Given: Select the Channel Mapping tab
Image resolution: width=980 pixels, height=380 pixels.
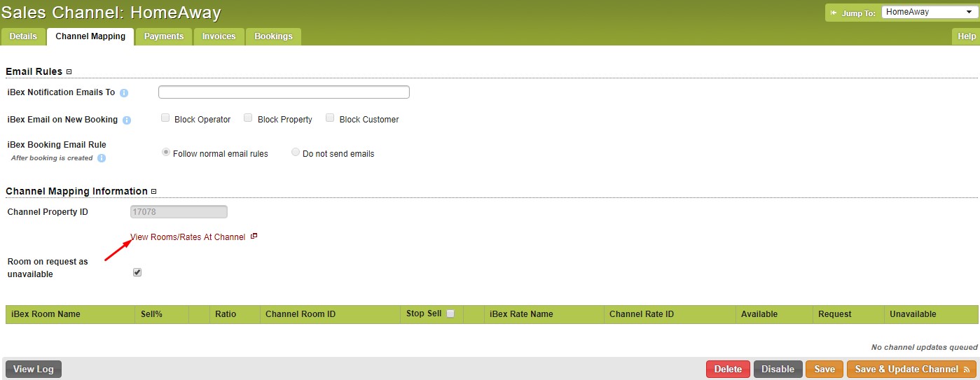Looking at the screenshot, I should click(x=90, y=36).
